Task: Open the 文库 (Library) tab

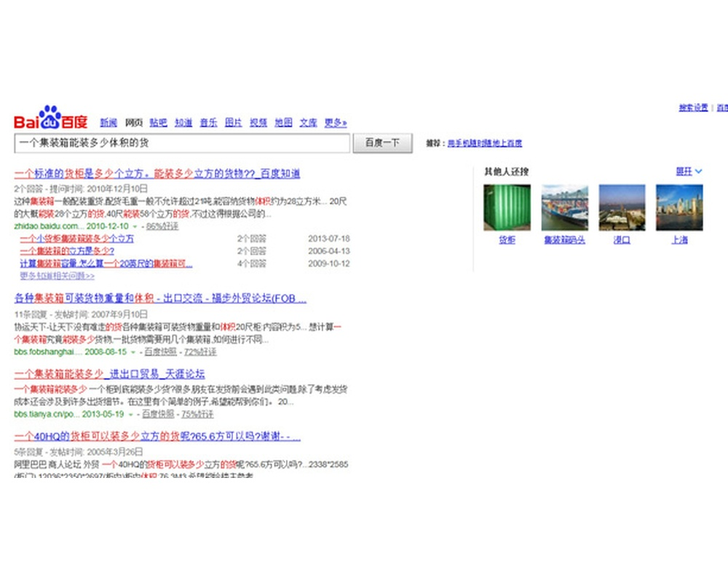Action: (308, 122)
